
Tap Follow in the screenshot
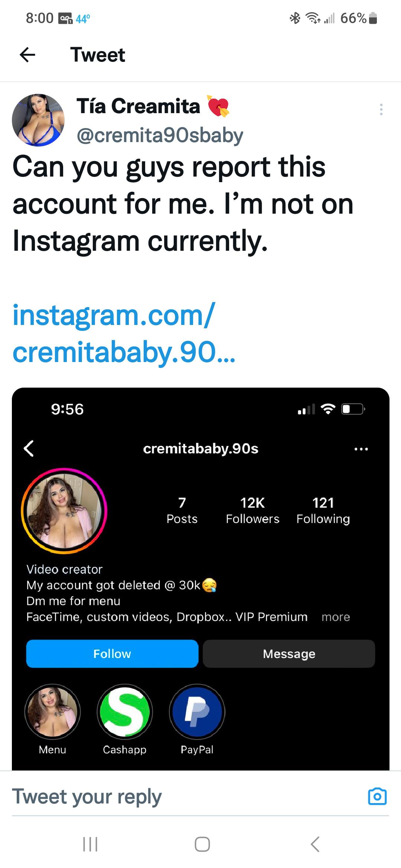click(112, 654)
